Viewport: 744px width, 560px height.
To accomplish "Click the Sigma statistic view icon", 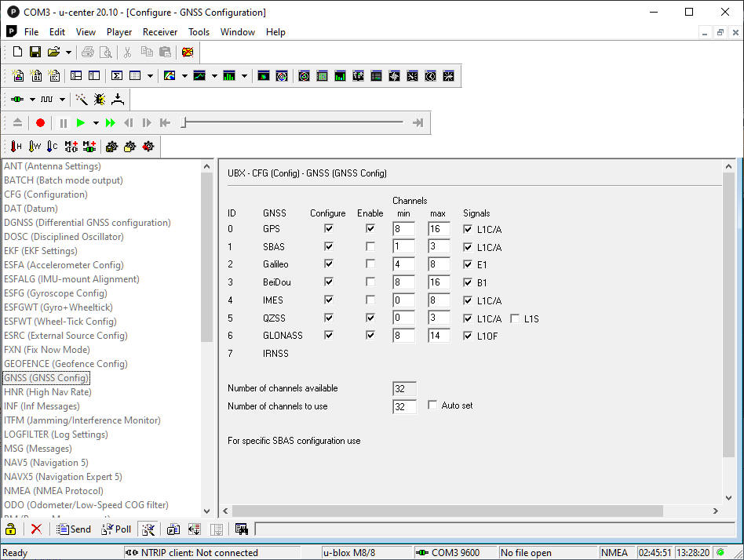I will click(x=117, y=76).
